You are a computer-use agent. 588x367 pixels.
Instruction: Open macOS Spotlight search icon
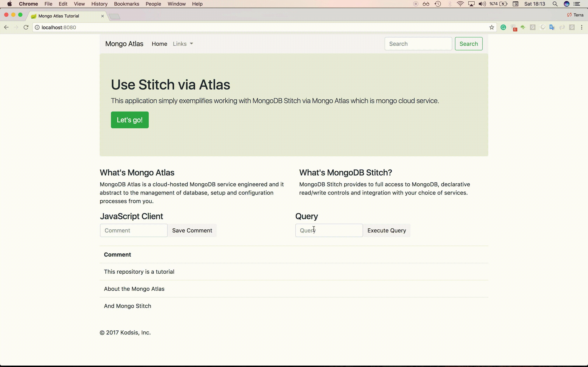click(555, 4)
